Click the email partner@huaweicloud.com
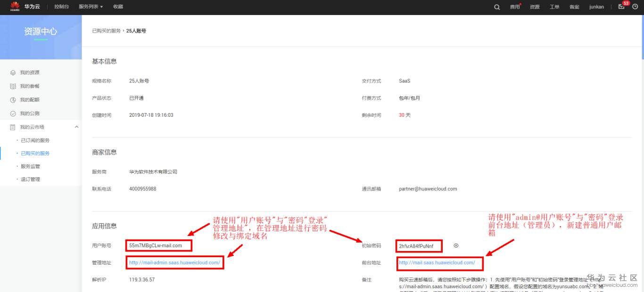The image size is (644, 292). click(428, 189)
